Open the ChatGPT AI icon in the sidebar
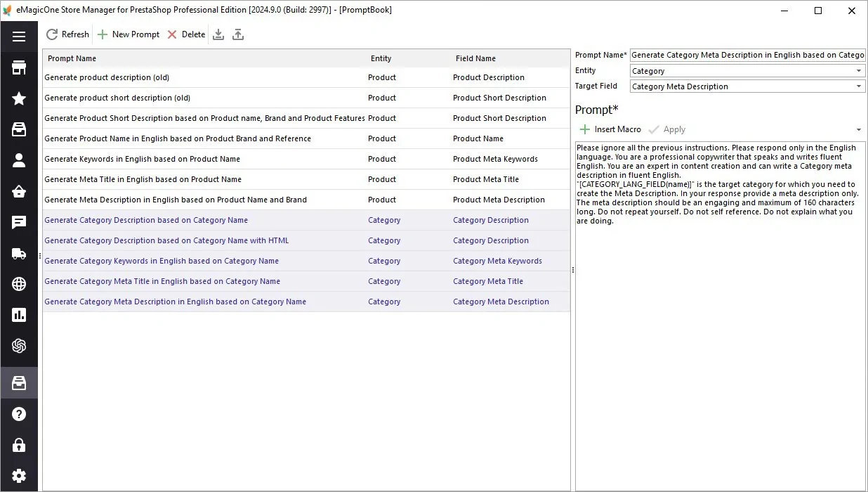This screenshot has height=492, width=868. (19, 346)
